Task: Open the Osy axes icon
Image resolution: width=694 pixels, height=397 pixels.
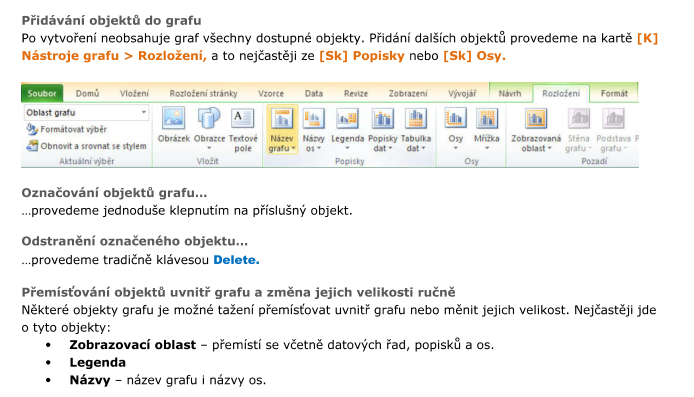Action: pos(455,119)
